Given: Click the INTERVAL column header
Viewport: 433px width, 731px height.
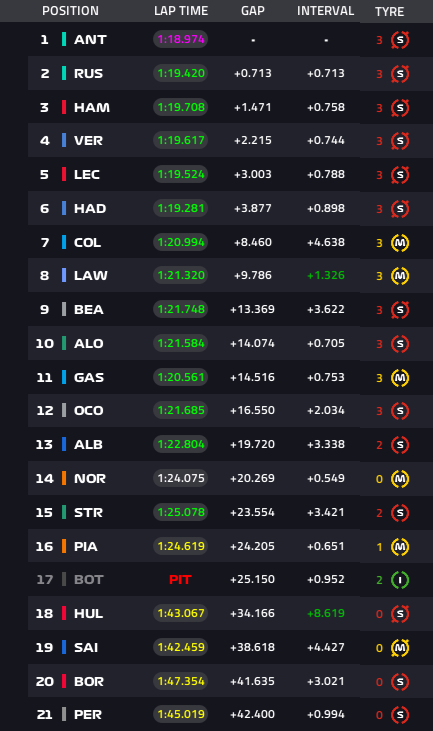Looking at the screenshot, I should (325, 11).
